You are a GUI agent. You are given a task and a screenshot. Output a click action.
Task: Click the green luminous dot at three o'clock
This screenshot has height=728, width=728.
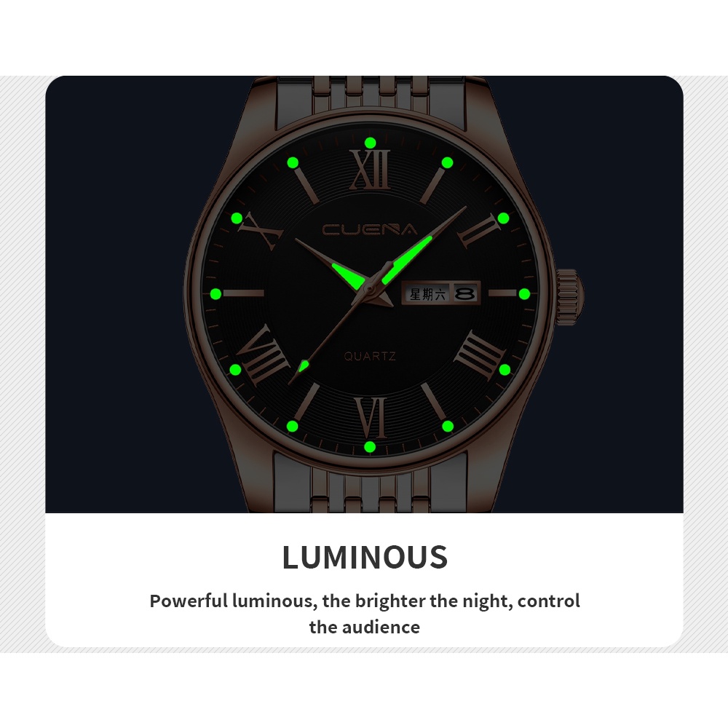click(524, 294)
